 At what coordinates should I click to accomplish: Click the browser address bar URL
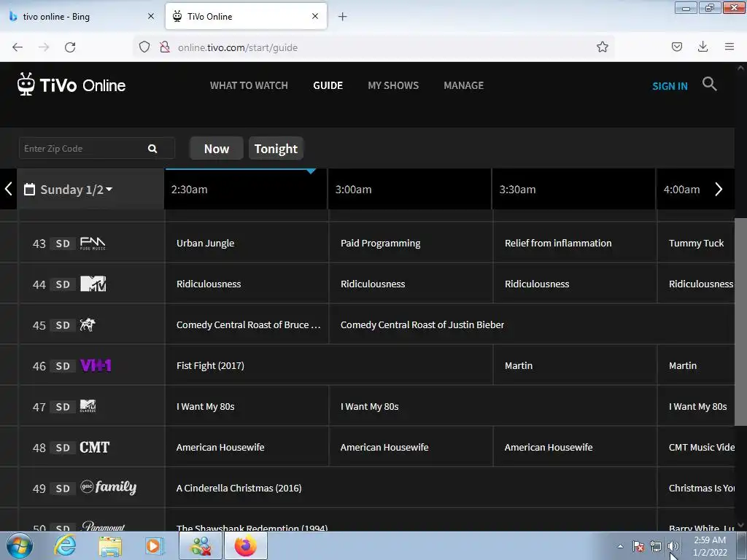click(x=238, y=47)
